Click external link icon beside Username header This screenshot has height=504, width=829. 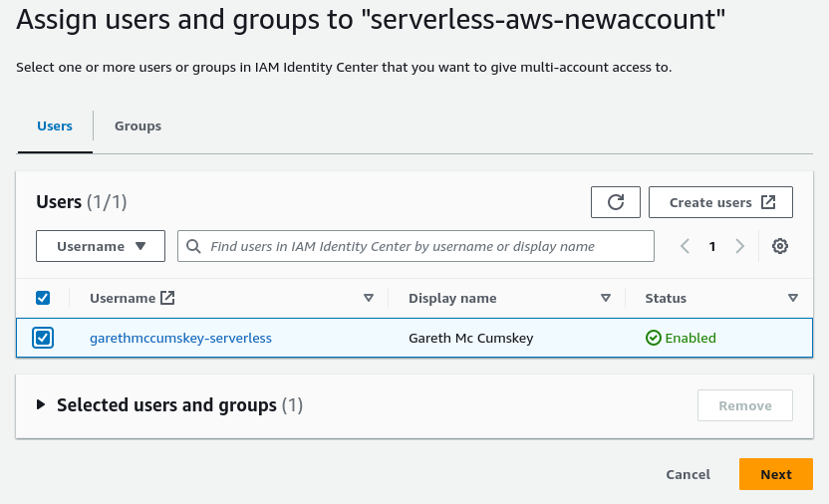tap(167, 298)
